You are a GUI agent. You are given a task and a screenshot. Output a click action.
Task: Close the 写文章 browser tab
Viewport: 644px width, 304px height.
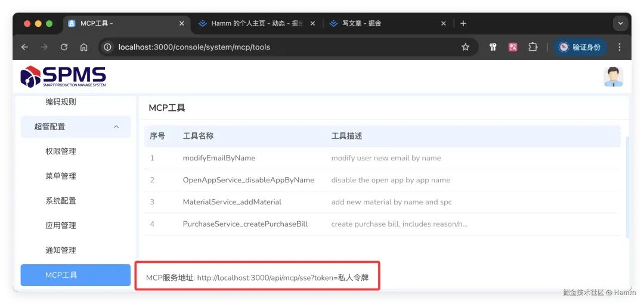(x=443, y=23)
